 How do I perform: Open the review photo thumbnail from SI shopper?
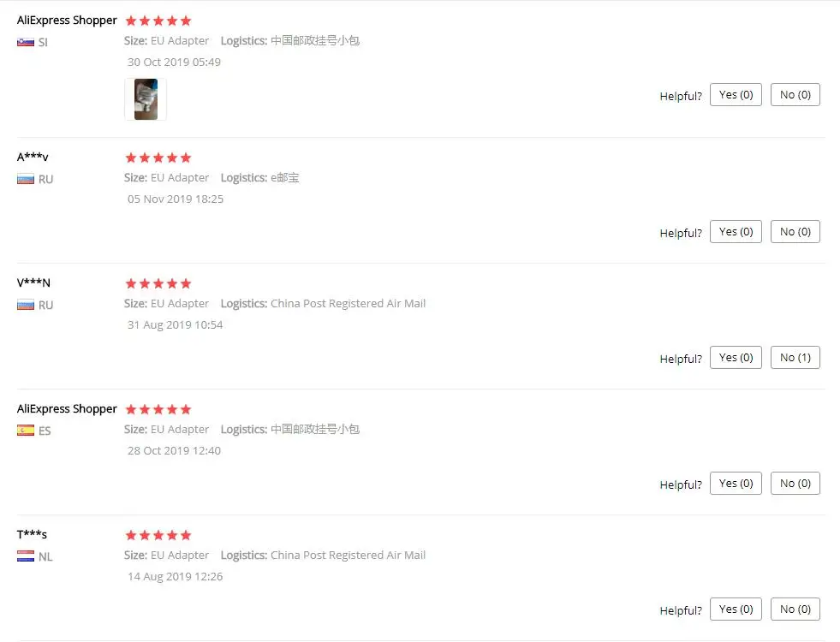146,99
